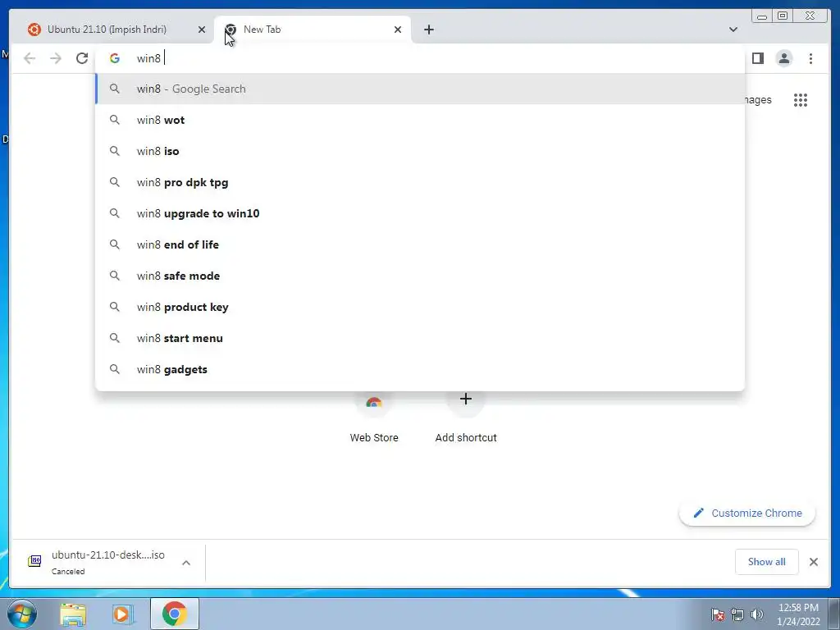Choose the 'win8 wot' suggestion
Viewport: 840px width, 630px height.
coord(420,120)
